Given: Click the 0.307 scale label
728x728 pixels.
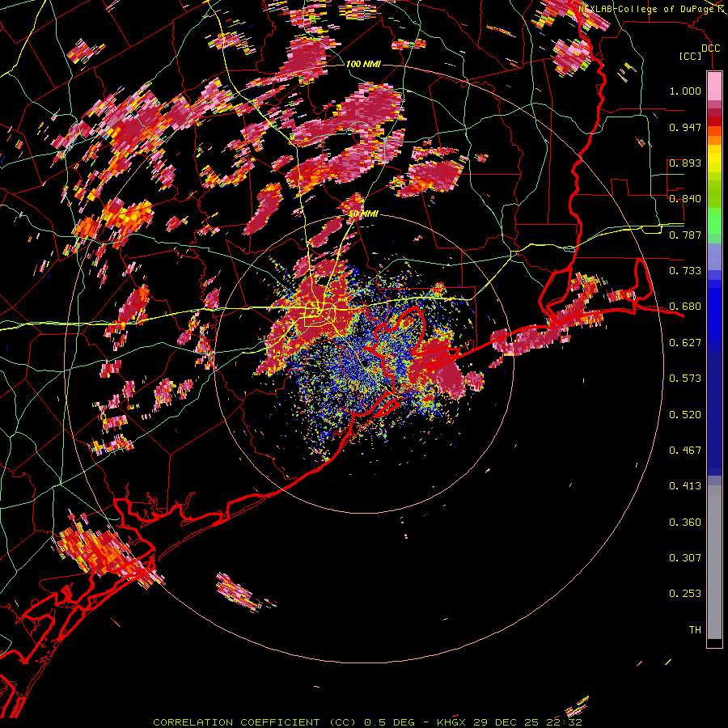Looking at the screenshot, I should pos(685,558).
